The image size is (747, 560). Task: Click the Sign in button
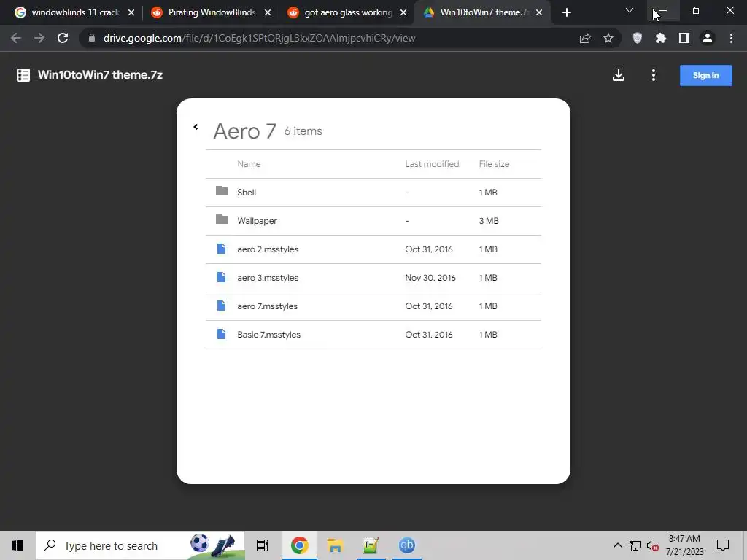[705, 75]
